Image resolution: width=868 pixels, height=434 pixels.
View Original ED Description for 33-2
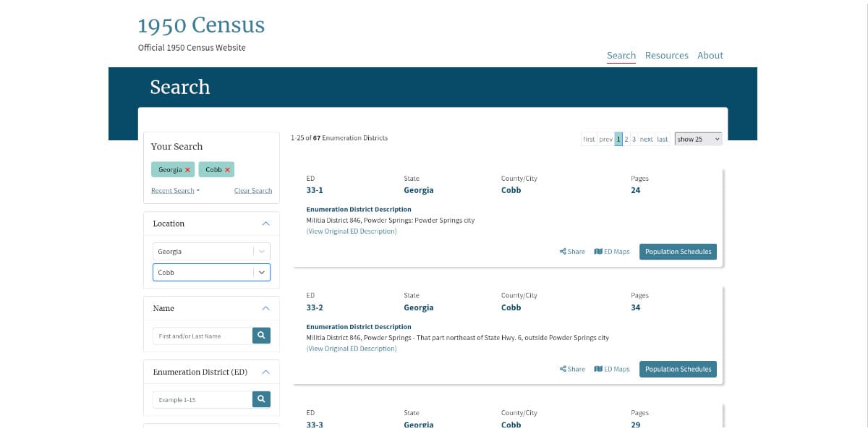(352, 349)
